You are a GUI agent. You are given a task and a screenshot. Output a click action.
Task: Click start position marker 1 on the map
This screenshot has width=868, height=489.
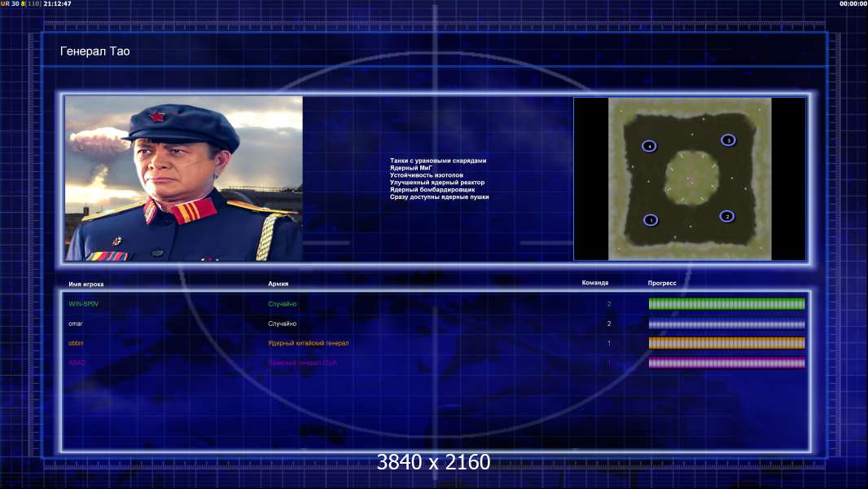[651, 220]
